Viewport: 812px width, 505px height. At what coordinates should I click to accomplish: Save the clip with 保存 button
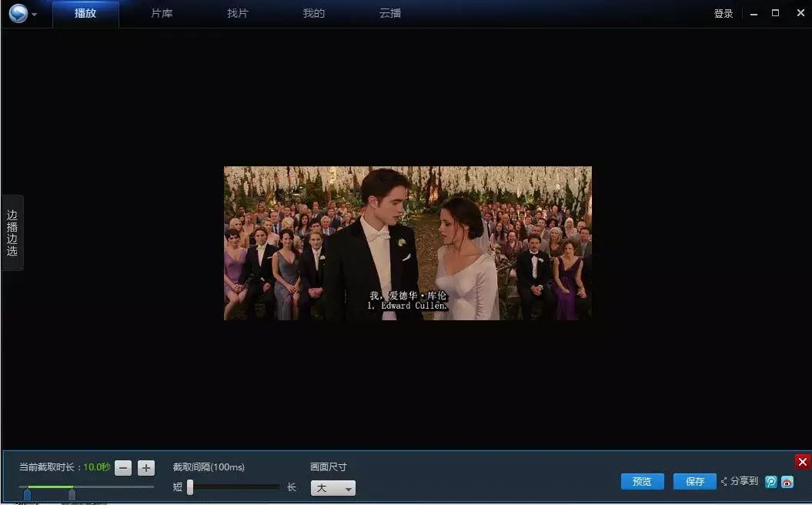click(x=695, y=482)
